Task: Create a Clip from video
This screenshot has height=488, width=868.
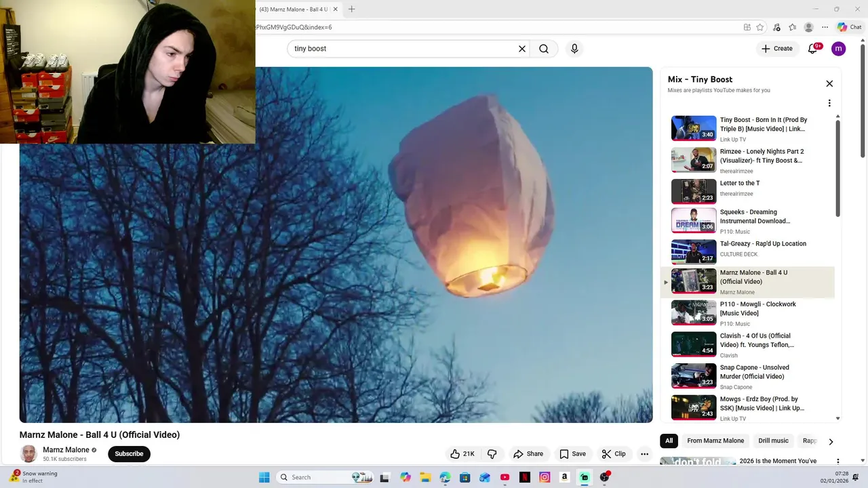Action: coord(614,454)
